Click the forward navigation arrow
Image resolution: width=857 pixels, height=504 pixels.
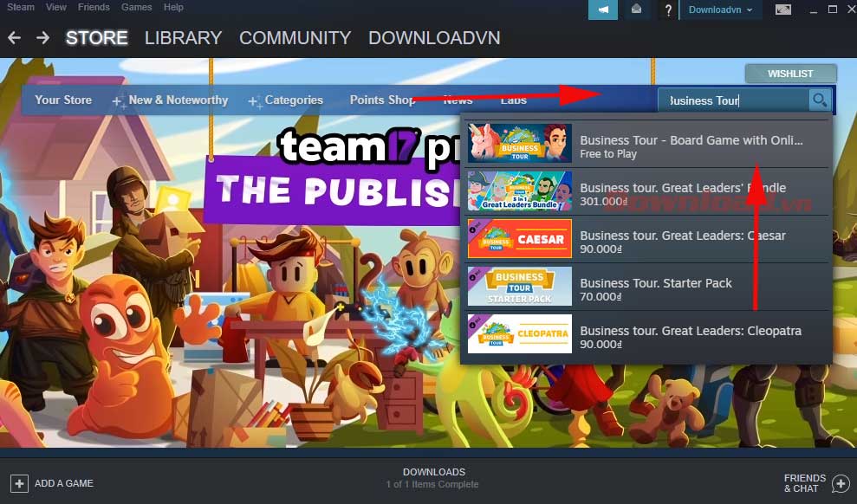pos(42,38)
